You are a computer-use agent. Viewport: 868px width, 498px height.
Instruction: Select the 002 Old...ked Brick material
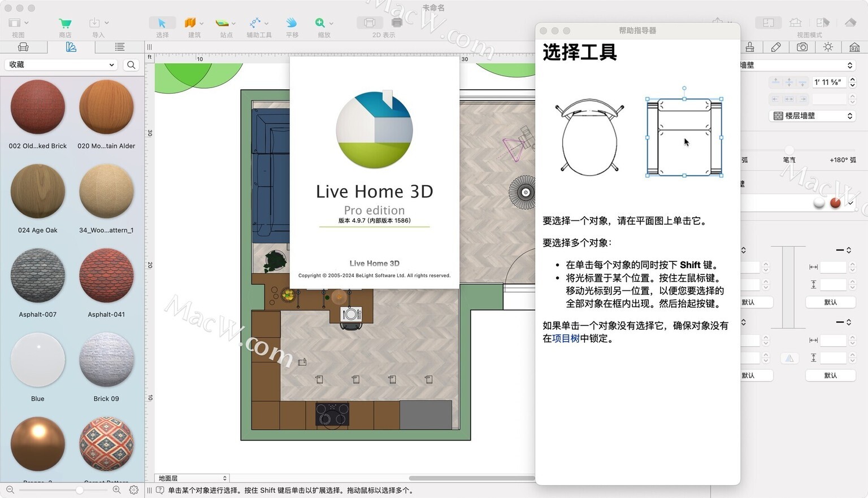[38, 107]
